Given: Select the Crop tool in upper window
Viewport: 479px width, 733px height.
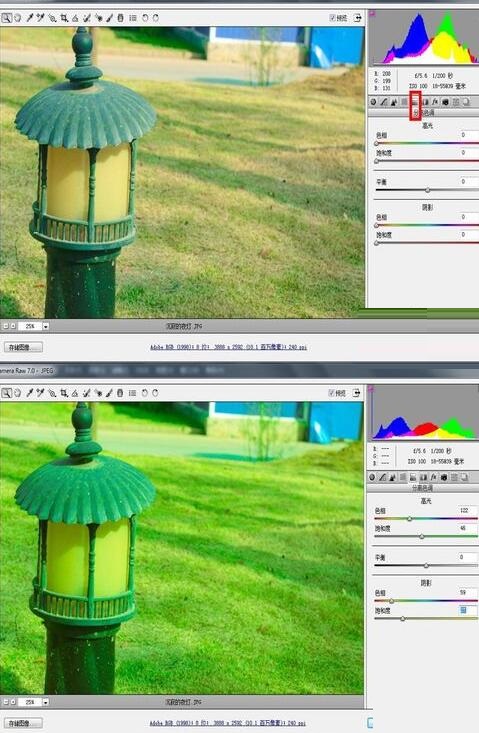Looking at the screenshot, I should click(64, 18).
